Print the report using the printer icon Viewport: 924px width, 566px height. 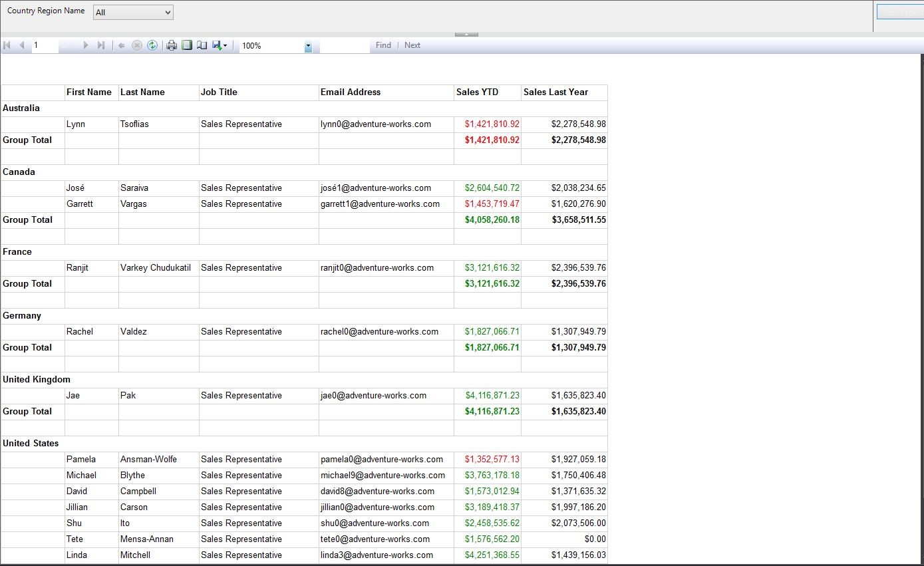(172, 45)
